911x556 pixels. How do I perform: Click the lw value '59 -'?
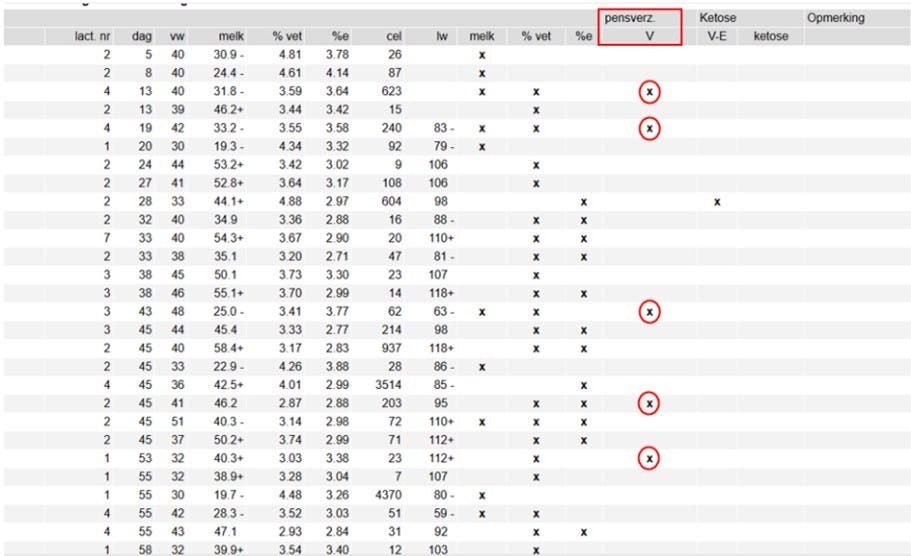pos(444,514)
